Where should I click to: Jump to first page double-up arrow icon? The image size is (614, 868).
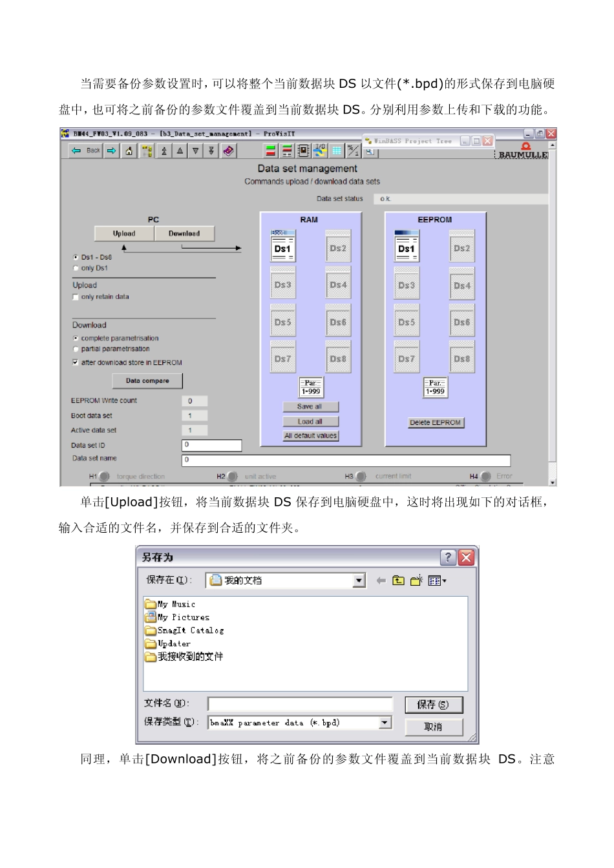pos(164,150)
